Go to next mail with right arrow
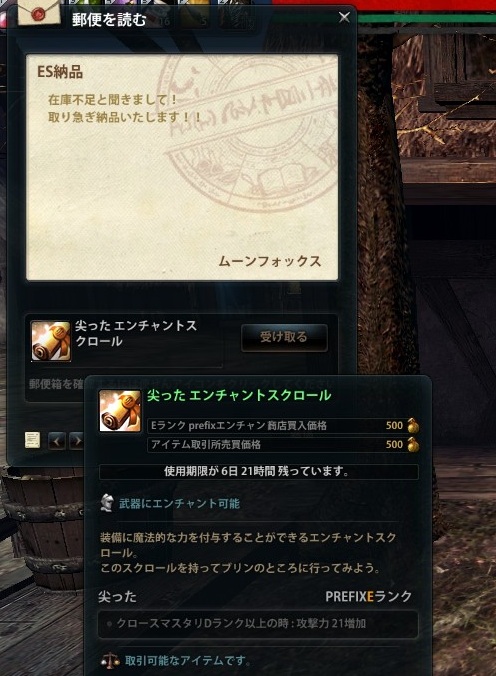This screenshot has width=496, height=676. point(76,441)
